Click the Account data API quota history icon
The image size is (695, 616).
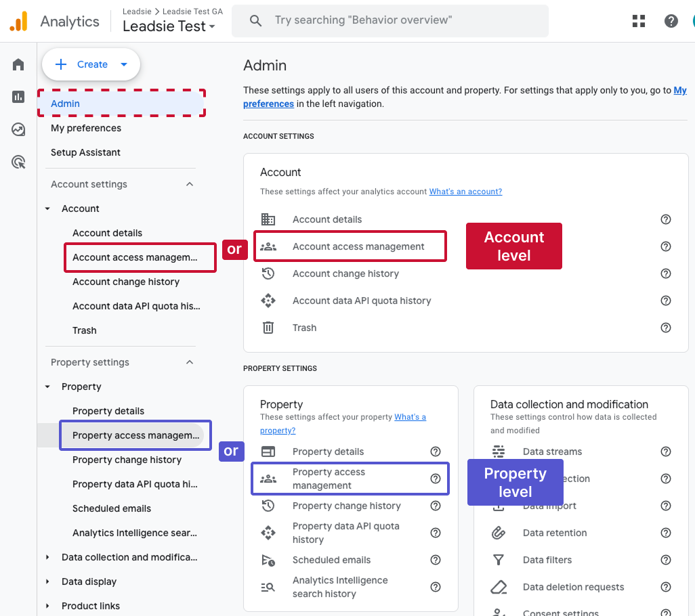[268, 301]
